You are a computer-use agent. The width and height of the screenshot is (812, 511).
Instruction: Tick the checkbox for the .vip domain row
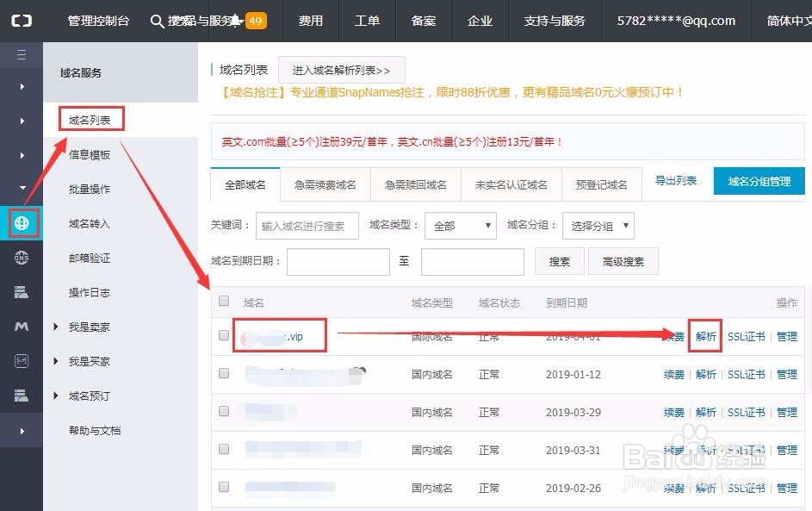click(224, 336)
